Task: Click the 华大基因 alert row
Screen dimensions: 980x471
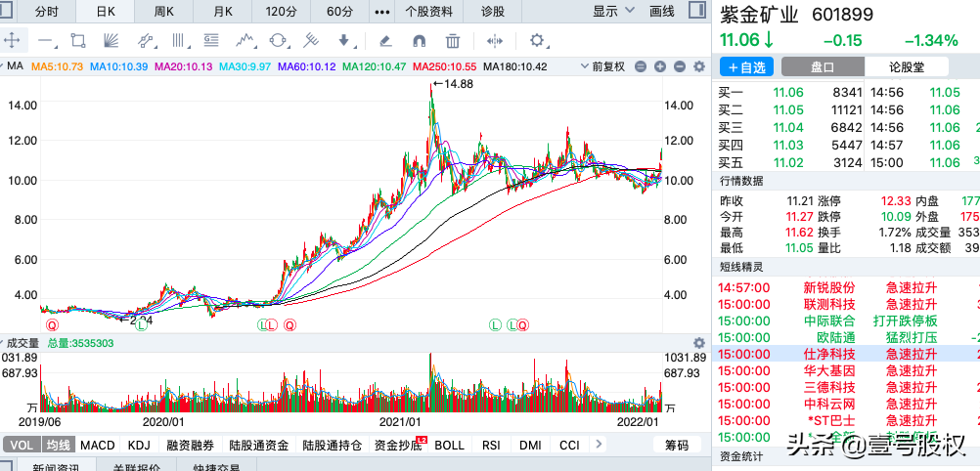Action: coord(848,370)
